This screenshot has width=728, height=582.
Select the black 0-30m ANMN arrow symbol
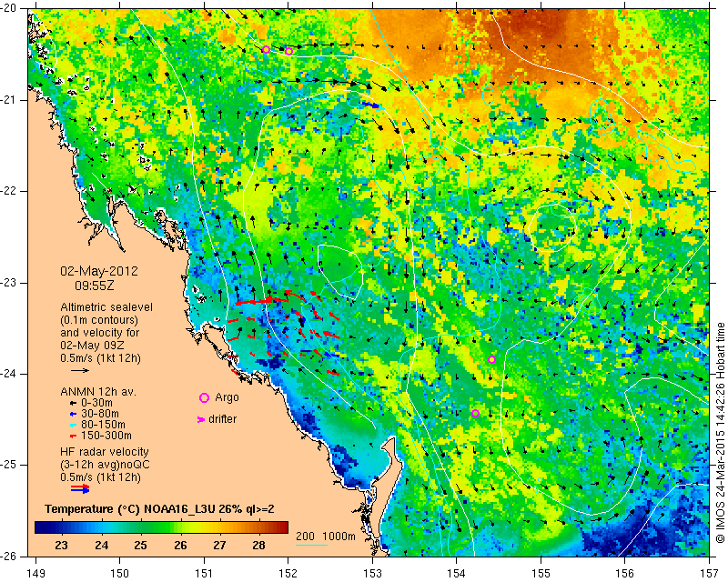[73, 403]
